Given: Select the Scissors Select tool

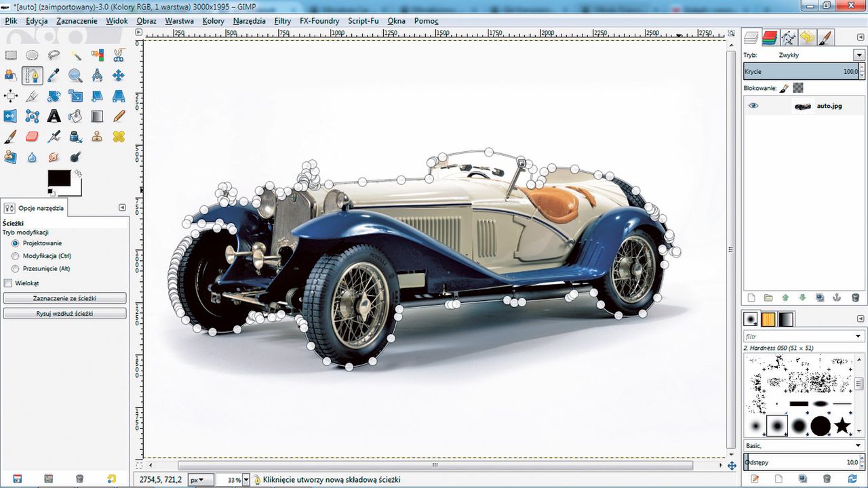Looking at the screenshot, I should click(119, 55).
